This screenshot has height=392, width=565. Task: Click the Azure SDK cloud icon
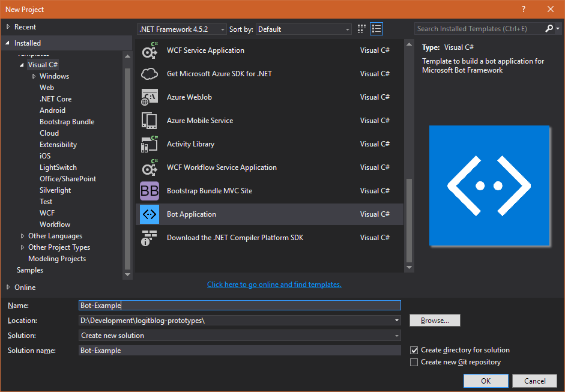[x=149, y=74]
